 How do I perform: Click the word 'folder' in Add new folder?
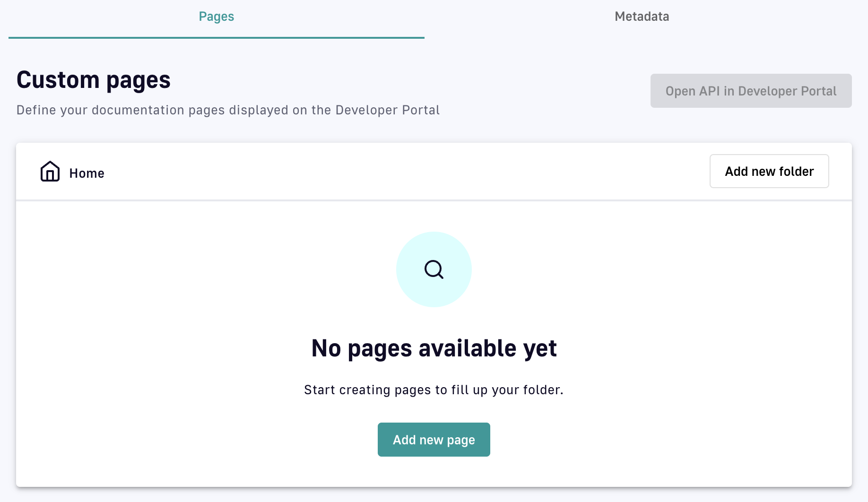[x=796, y=172]
